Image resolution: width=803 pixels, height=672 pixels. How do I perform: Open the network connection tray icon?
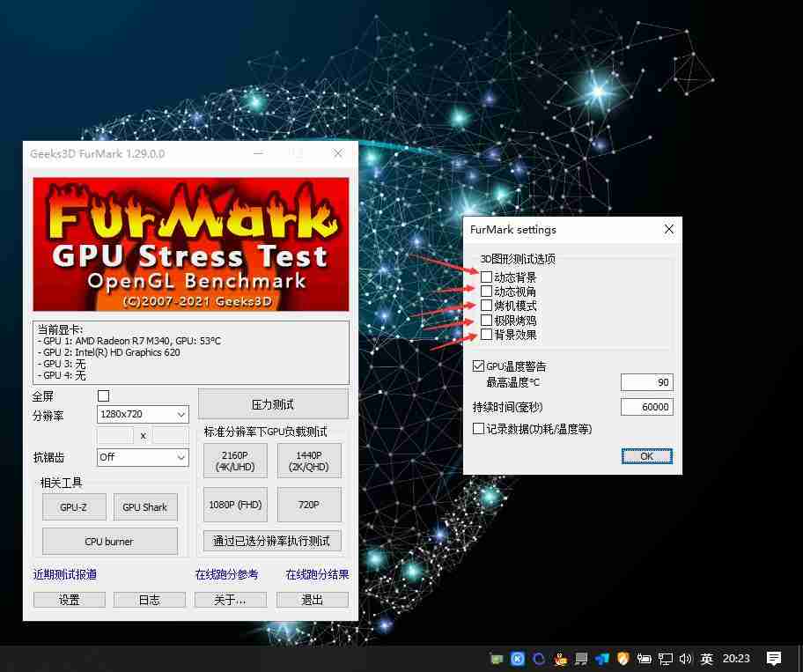click(666, 659)
